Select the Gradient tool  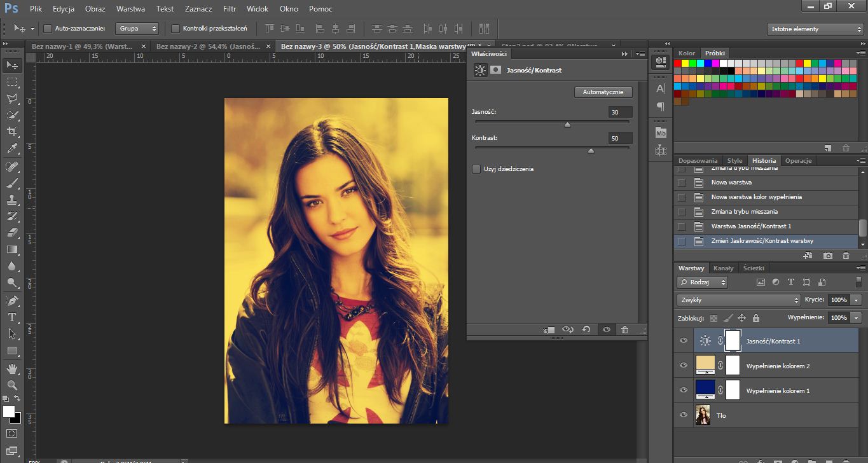click(11, 249)
